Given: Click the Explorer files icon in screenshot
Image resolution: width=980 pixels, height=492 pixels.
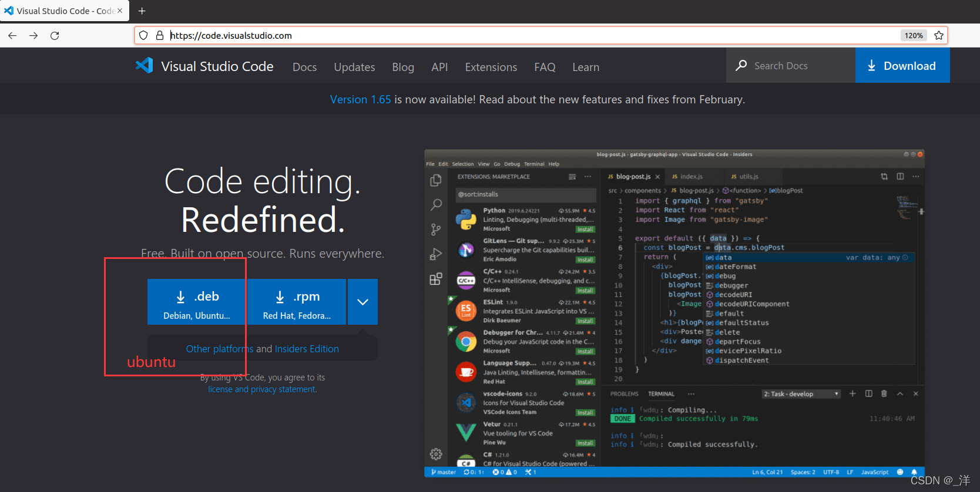Looking at the screenshot, I should pos(436,180).
